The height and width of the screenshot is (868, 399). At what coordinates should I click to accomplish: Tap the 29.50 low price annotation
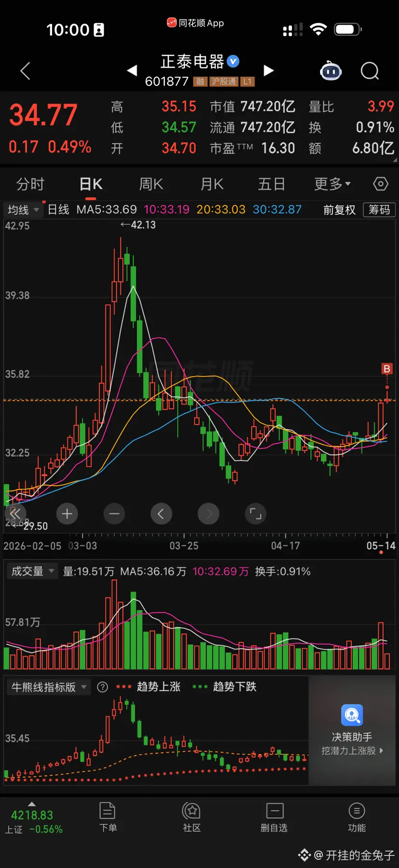click(31, 526)
